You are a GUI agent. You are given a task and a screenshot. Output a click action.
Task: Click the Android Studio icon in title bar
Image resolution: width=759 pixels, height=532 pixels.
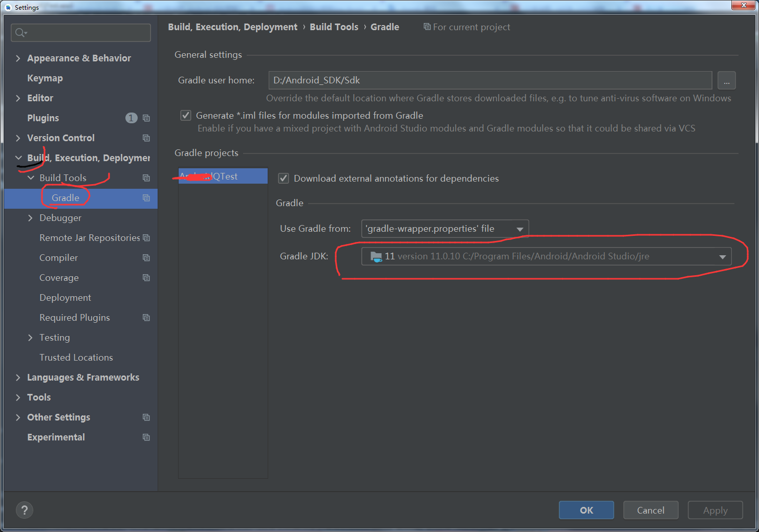[x=8, y=7]
